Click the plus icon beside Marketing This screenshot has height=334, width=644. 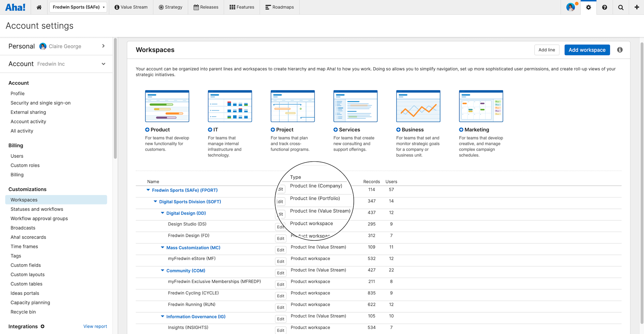tap(461, 130)
